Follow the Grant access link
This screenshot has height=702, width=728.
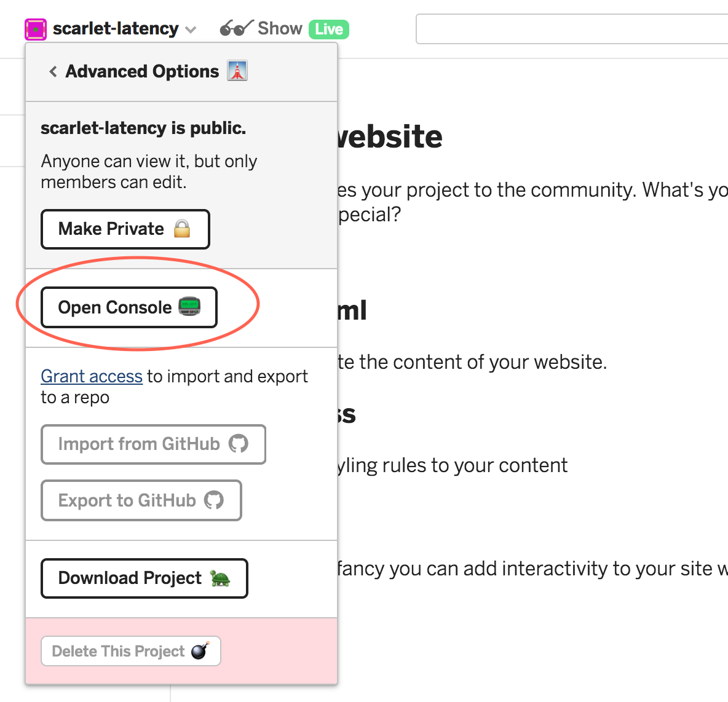(x=92, y=376)
